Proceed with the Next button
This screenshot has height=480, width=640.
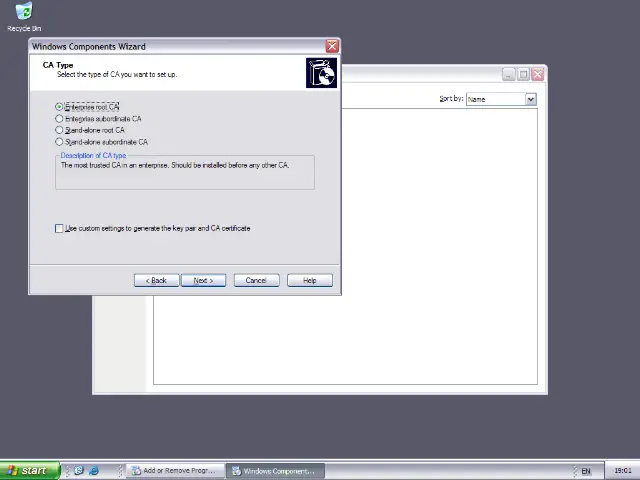(203, 280)
